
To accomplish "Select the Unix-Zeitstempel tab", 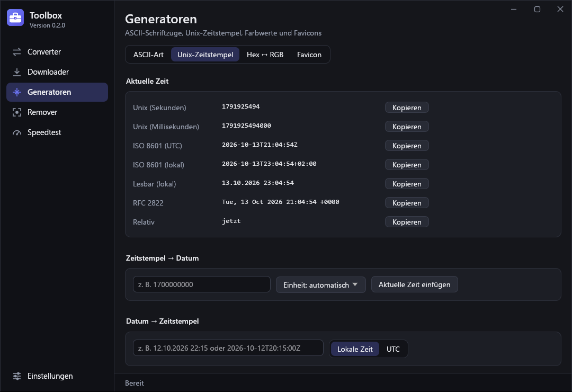I will (205, 55).
